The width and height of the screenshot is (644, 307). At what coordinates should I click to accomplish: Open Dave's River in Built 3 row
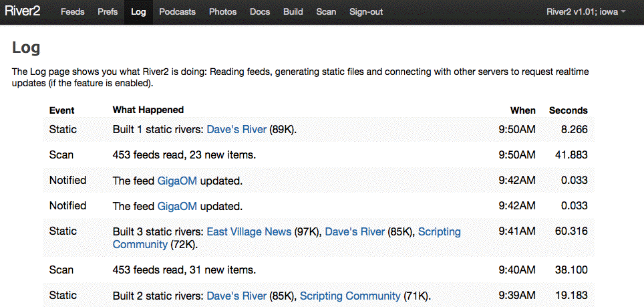coord(355,231)
